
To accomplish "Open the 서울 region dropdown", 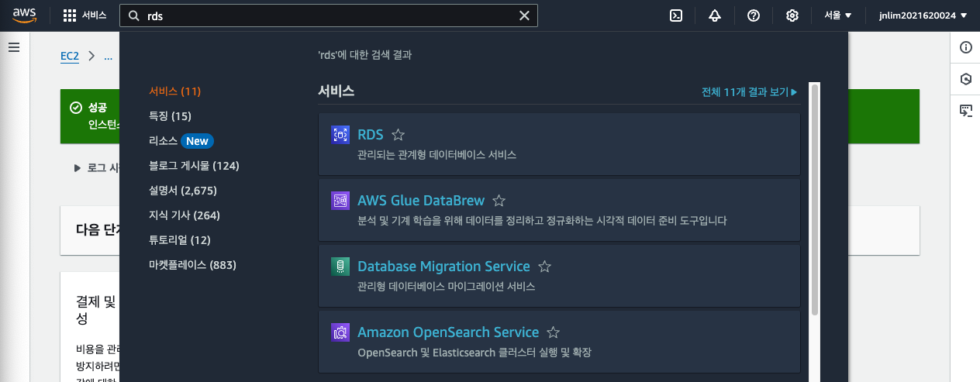I will (837, 15).
